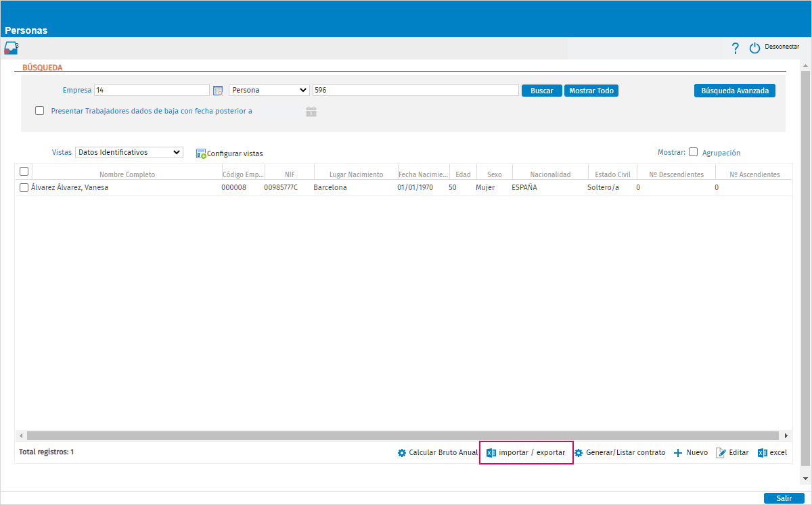Click the Calcular Bruto Anual gear icon

point(402,453)
